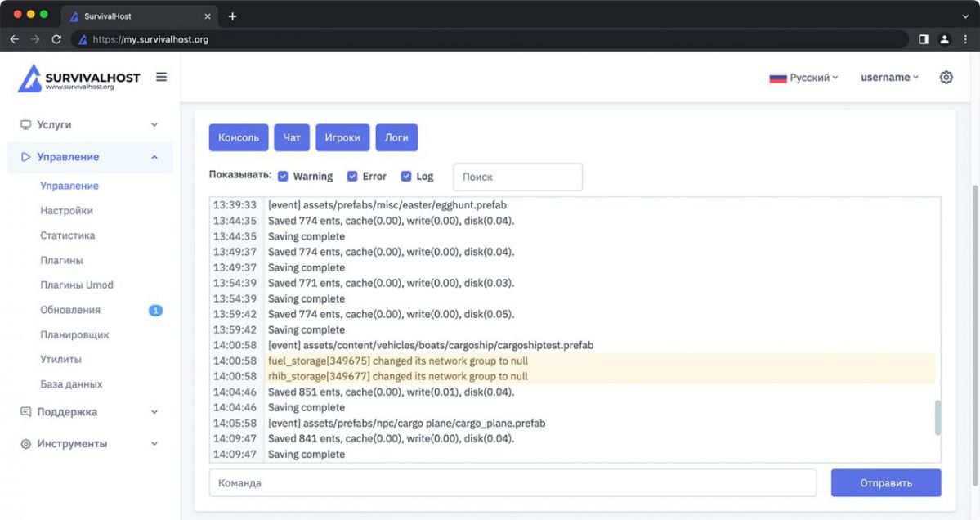Reload the page with browser refresh icon
Viewport: 980px width, 520px height.
click(x=56, y=39)
